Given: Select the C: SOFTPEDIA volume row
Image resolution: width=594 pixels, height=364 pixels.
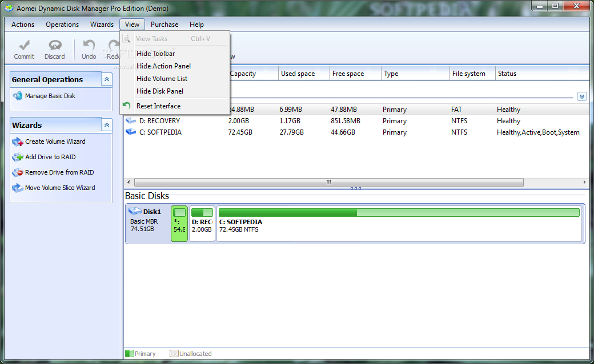Looking at the screenshot, I should 356,132.
